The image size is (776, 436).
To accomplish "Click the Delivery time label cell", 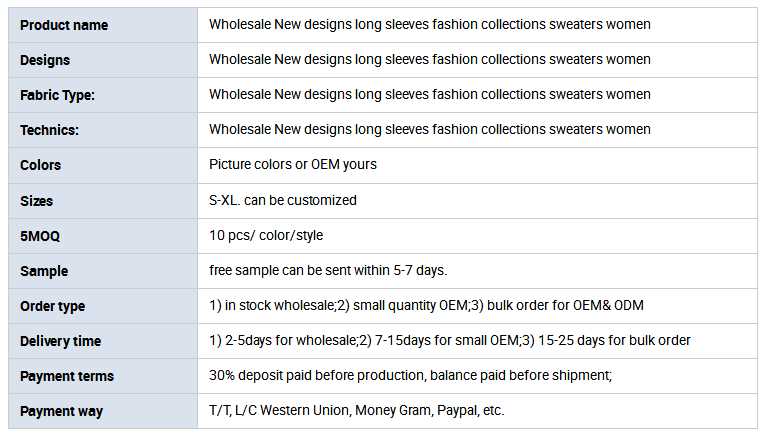I will 61,341.
